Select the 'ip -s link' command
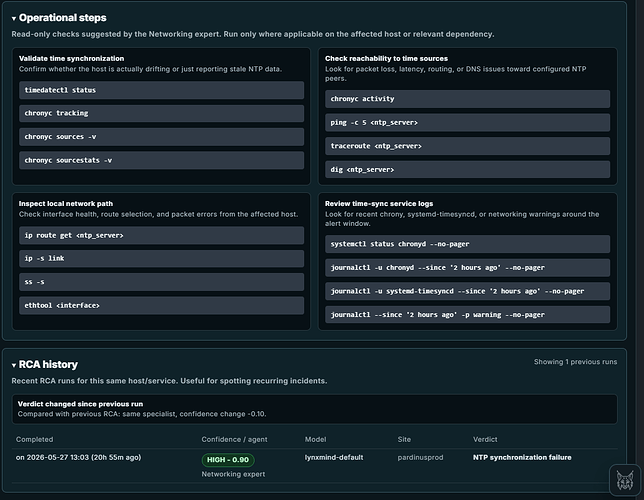Image resolution: width=644 pixels, height=500 pixels. [161, 259]
